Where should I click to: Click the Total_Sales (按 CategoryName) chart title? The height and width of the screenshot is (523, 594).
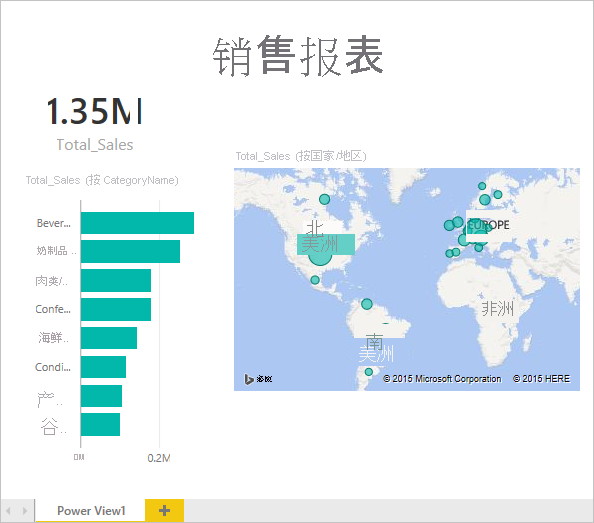coord(102,180)
